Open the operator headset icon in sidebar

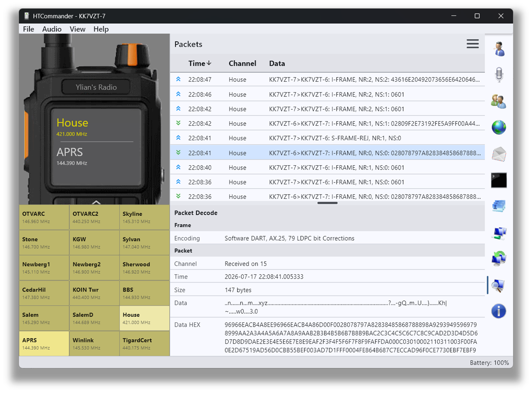point(499,49)
